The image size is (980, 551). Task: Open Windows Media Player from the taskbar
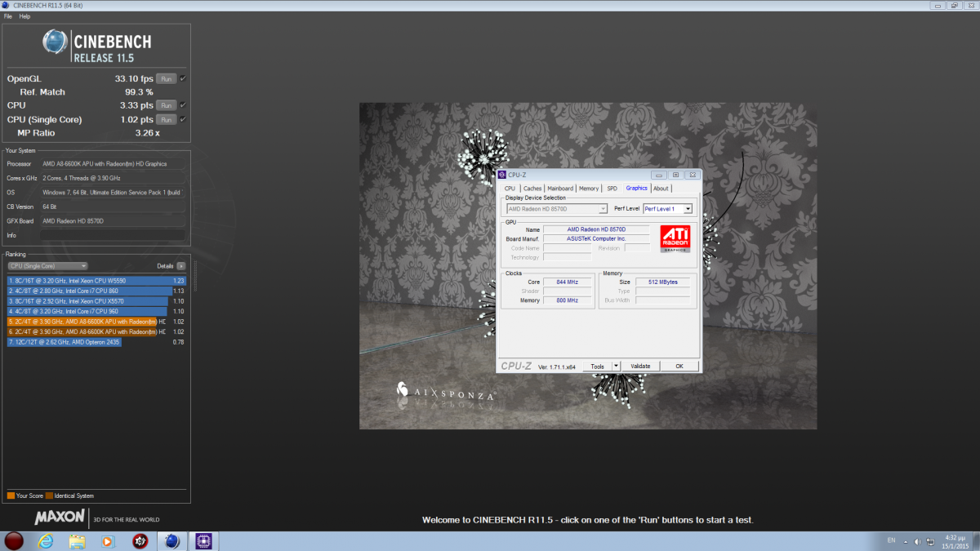108,540
